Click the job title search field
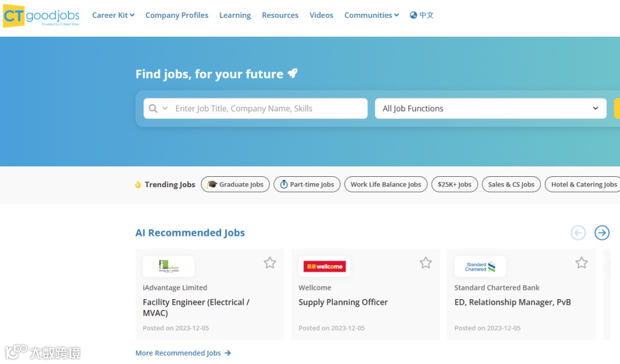Image resolution: width=620 pixels, height=364 pixels. 267,109
